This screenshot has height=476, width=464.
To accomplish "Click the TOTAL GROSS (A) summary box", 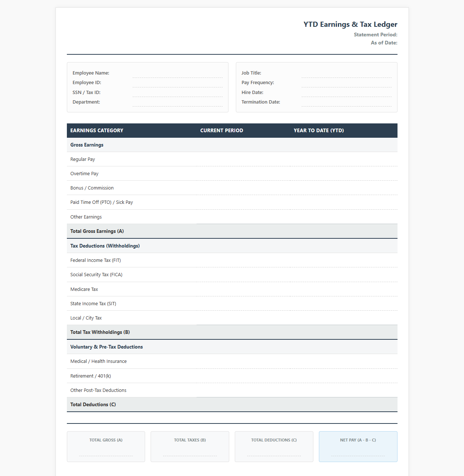I will pyautogui.click(x=106, y=447).
